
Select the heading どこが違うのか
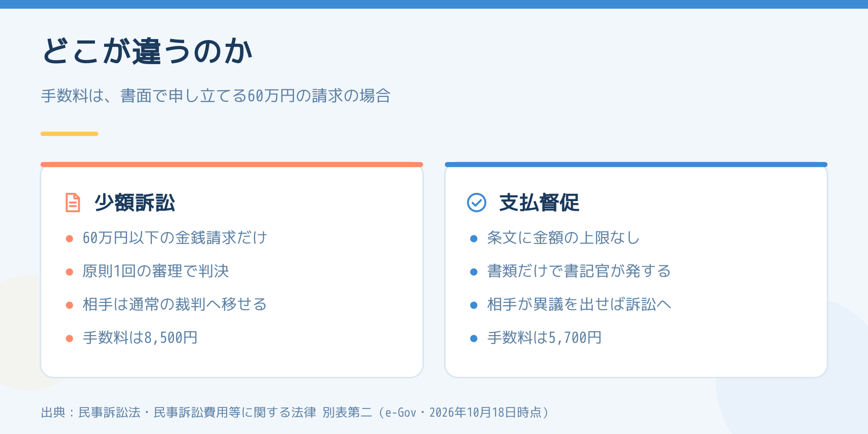(x=147, y=51)
